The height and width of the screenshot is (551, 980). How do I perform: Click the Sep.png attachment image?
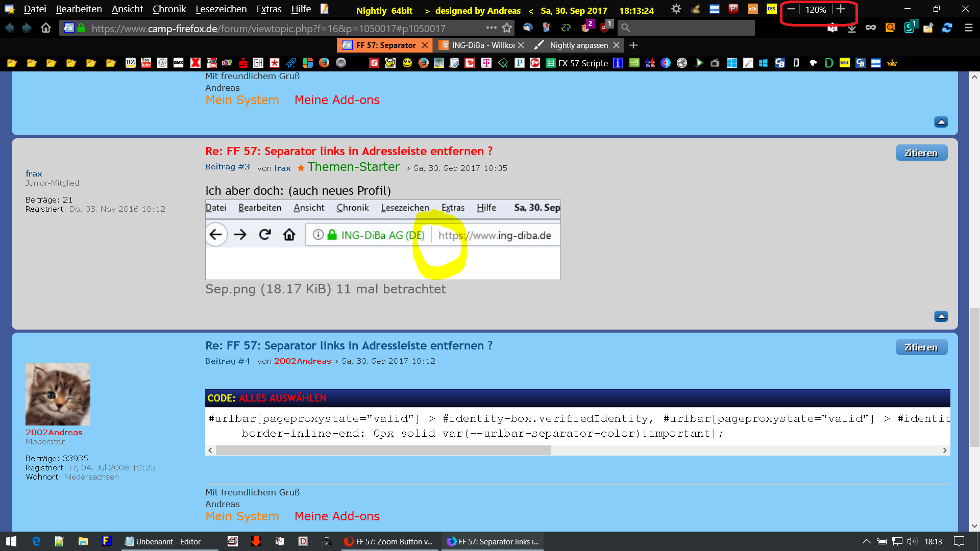383,240
